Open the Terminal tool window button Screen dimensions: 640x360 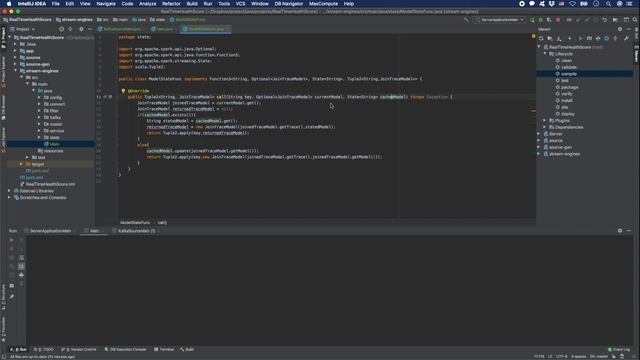[x=164, y=349]
